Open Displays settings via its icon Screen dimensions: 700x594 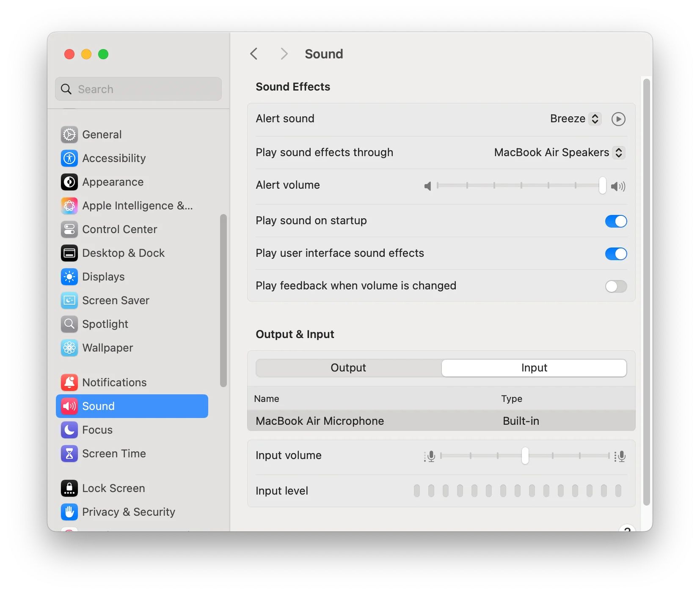click(x=69, y=277)
